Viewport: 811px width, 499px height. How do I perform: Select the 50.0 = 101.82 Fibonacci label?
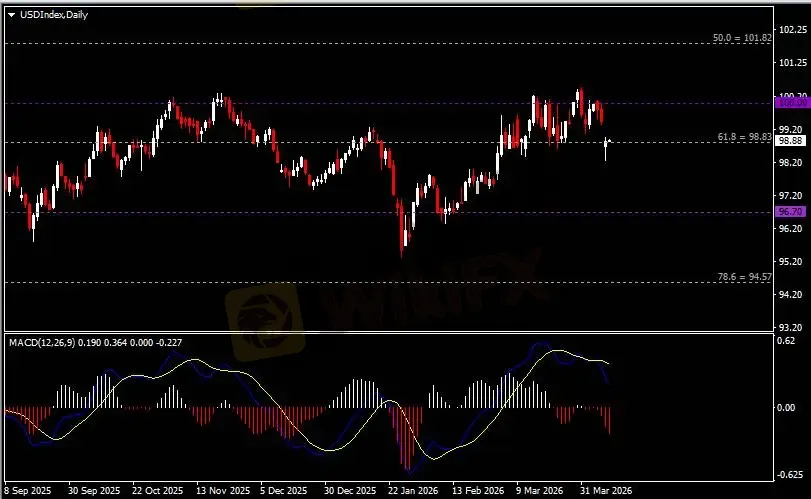coord(744,38)
